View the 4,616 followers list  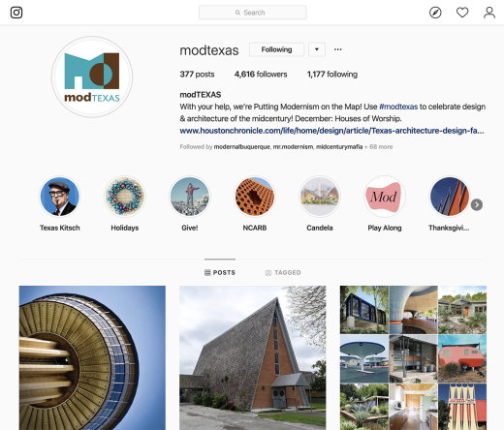coord(261,75)
